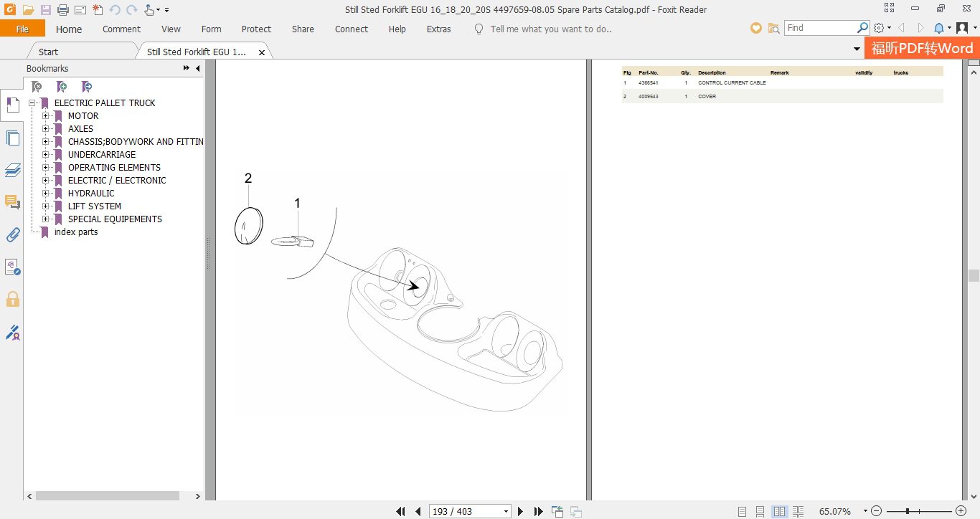This screenshot has height=519, width=980.
Task: Open the index parts bookmark
Action: click(76, 232)
